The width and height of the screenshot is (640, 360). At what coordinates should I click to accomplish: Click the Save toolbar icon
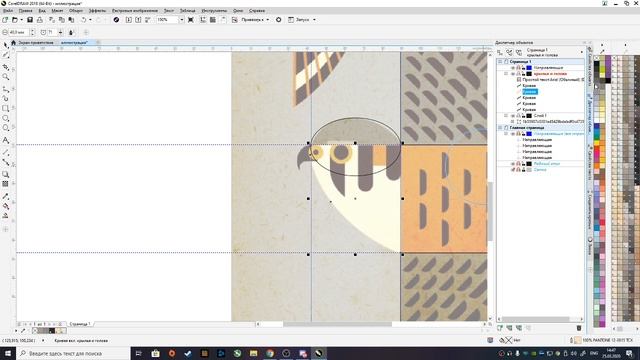tap(30, 20)
